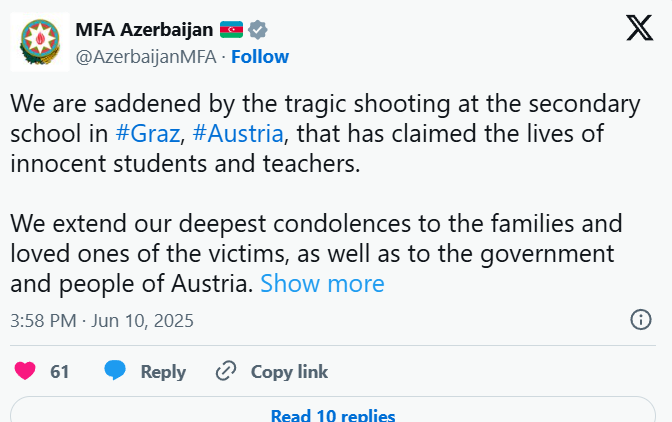Screen dimensions: 672x422
Task: Follow the @AzerbaijanMFA account
Action: (260, 57)
